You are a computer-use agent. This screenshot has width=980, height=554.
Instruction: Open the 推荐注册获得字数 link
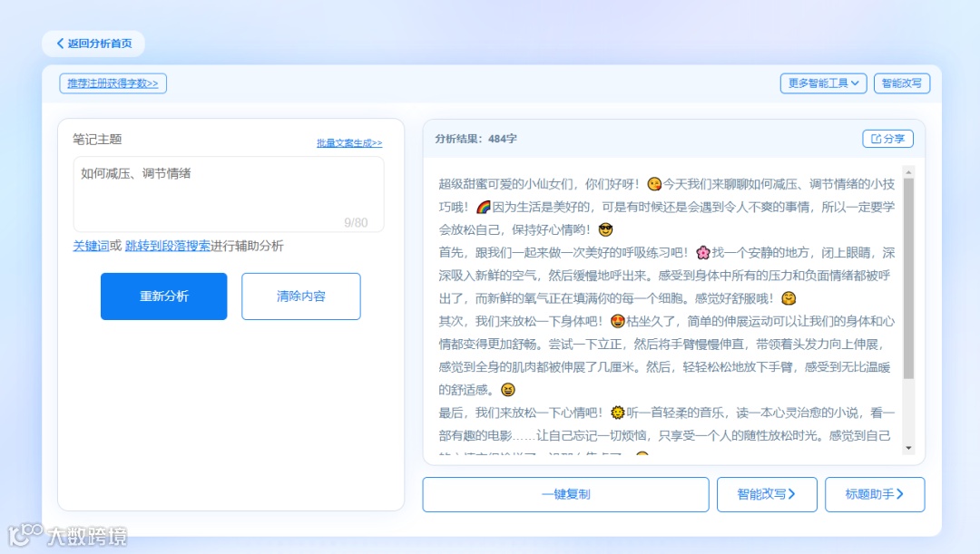pyautogui.click(x=113, y=83)
